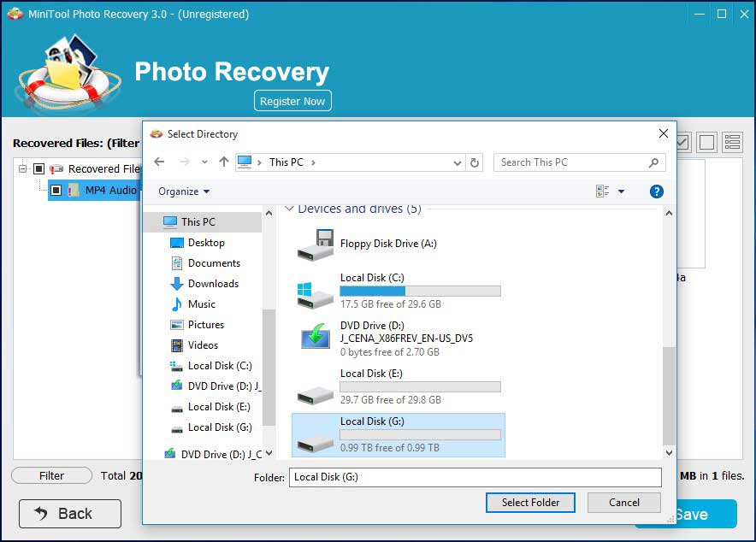
Task: Click Local Disk (G:) capacity bar
Action: (420, 434)
